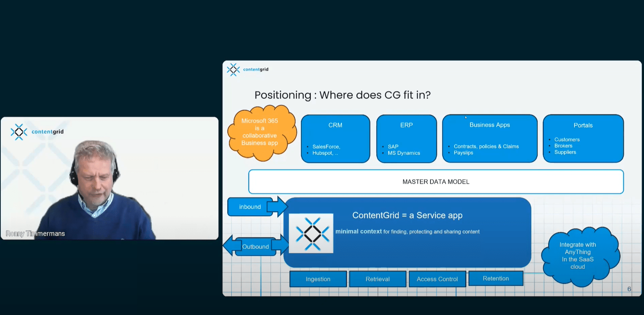Click the inbound arrow shape
Image resolution: width=644 pixels, height=315 pixels.
coord(256,207)
